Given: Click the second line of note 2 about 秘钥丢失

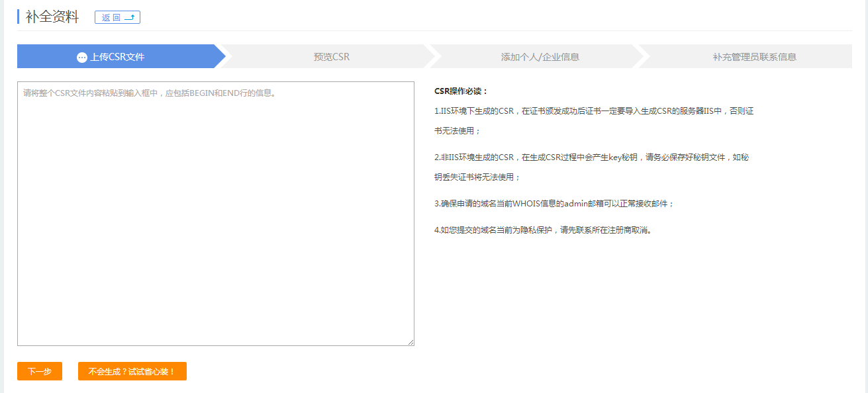Looking at the screenshot, I should coord(477,177).
